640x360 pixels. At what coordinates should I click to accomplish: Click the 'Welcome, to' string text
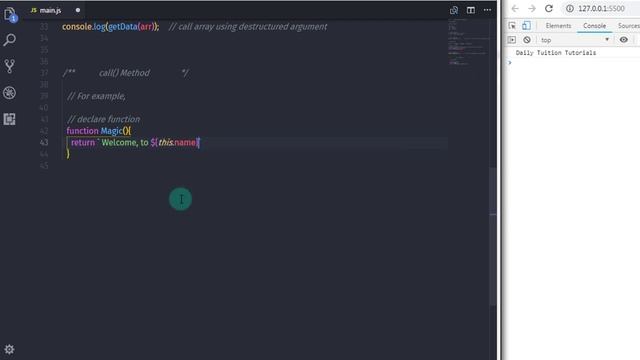click(x=125, y=142)
